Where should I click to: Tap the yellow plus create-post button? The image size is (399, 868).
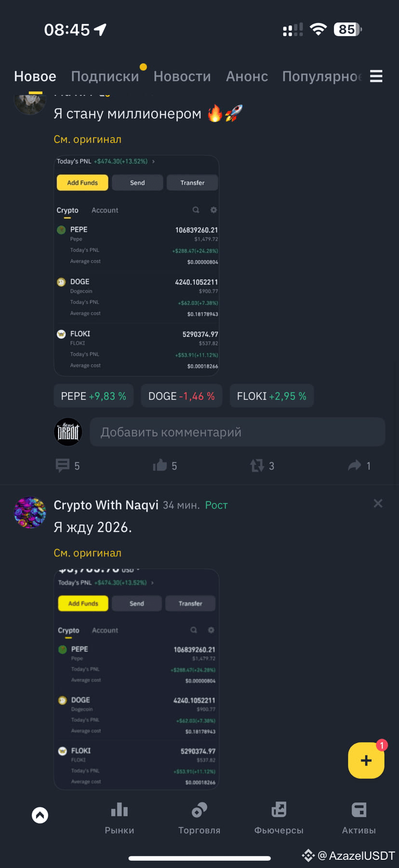coord(366,760)
